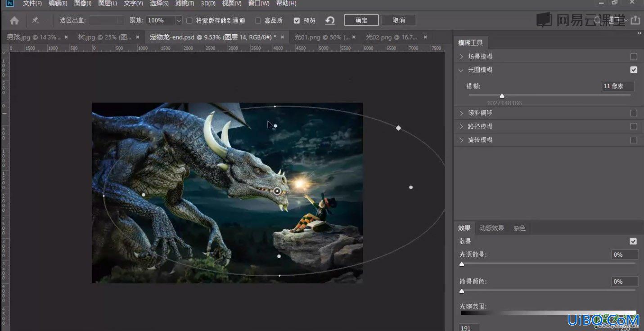Open the 文件(F) menu
Screen dimensions: 644x331
click(x=32, y=4)
